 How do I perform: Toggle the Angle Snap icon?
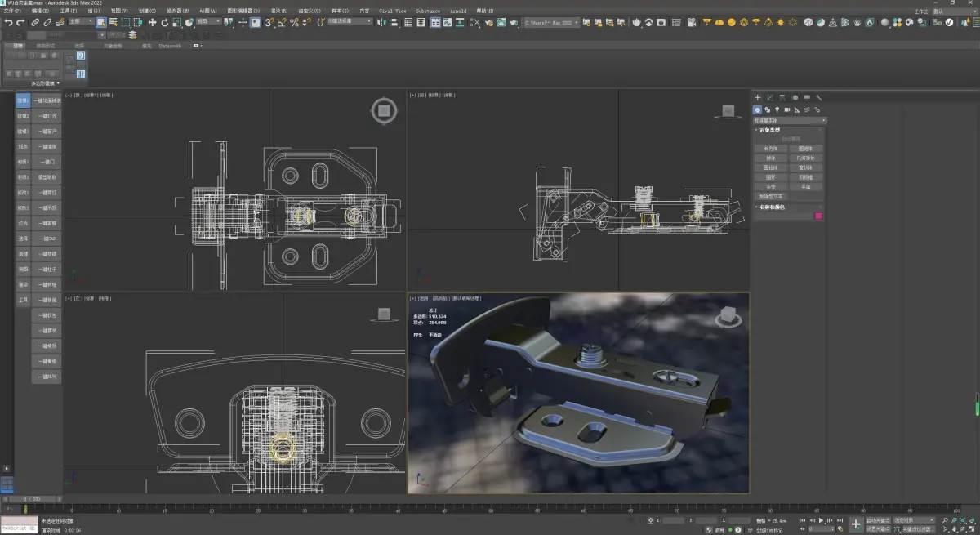click(x=282, y=23)
